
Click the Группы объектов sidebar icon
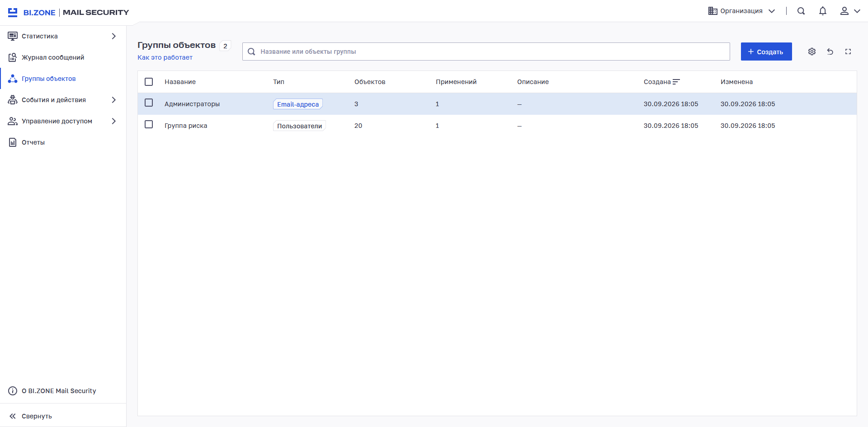point(13,79)
